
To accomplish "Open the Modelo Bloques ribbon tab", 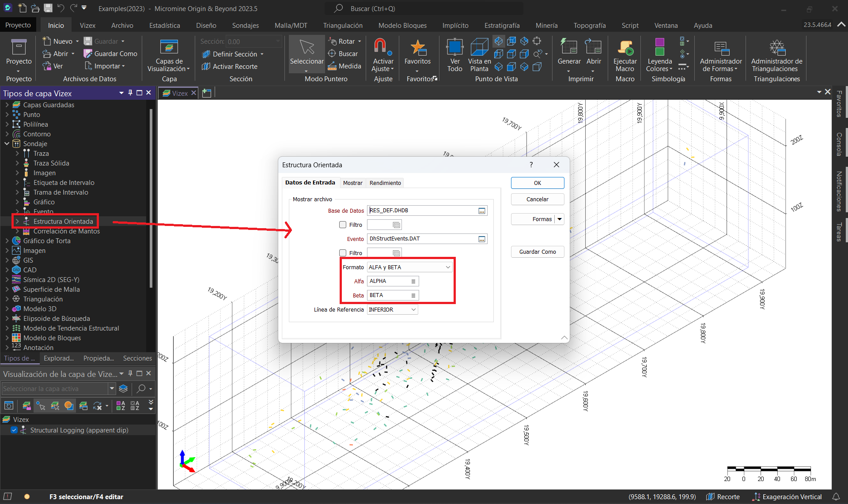I will tap(402, 26).
